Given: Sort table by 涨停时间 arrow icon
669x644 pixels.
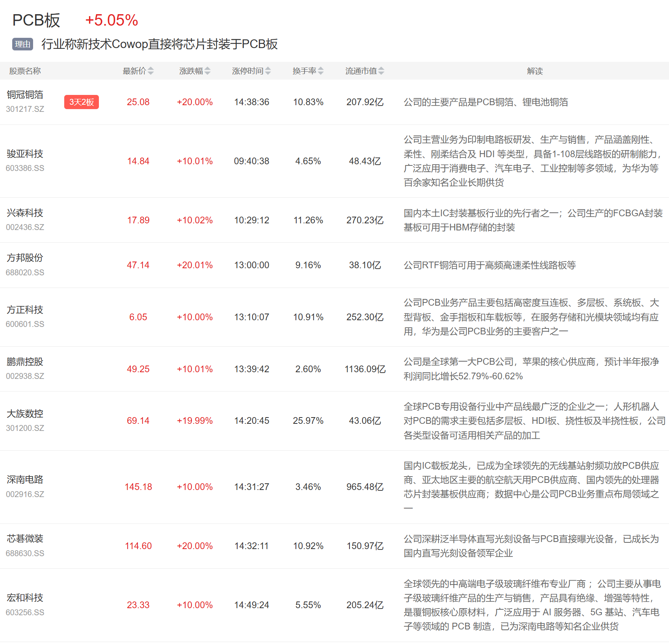Looking at the screenshot, I should 268,71.
